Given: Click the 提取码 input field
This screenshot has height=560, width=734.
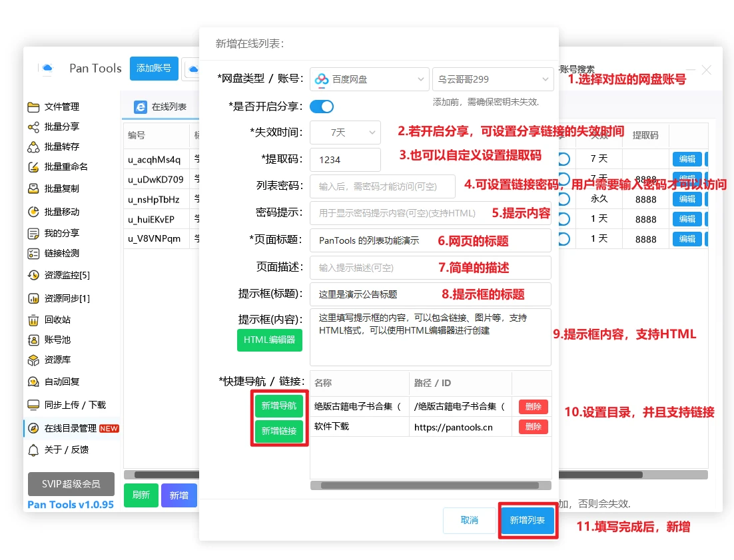Looking at the screenshot, I should (x=345, y=160).
